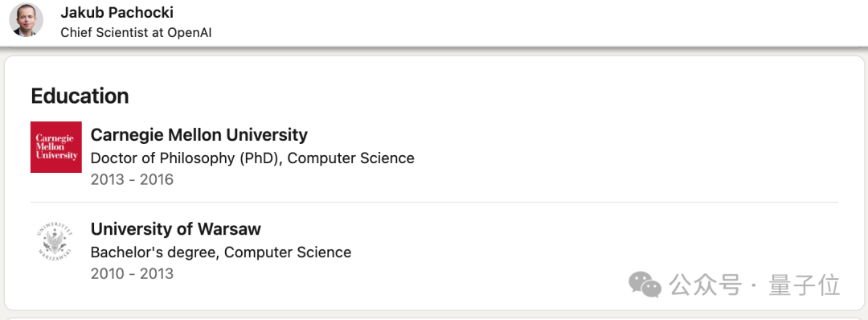Click the University of Warsaw crest logo
Image resolution: width=868 pixels, height=320 pixels.
click(56, 241)
